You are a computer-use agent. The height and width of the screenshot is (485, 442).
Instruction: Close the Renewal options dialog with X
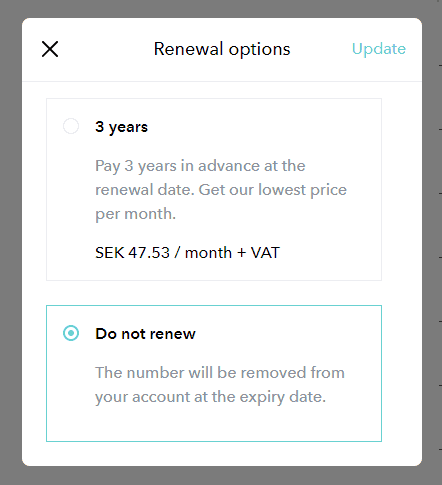point(50,49)
